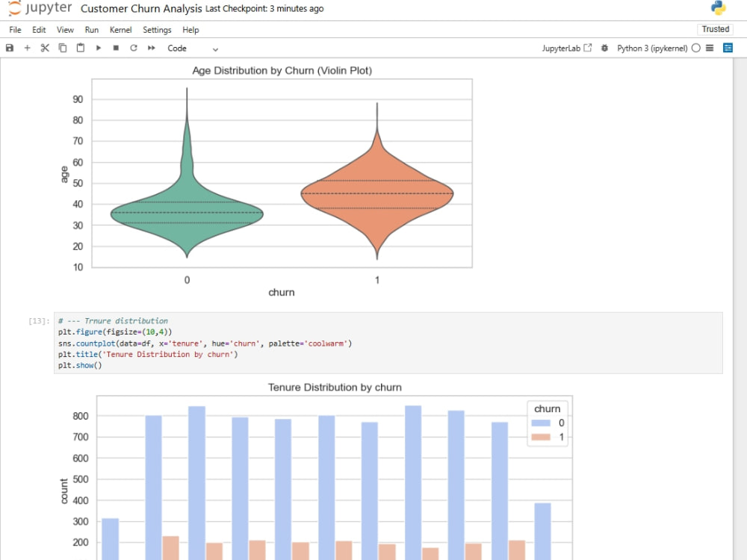The height and width of the screenshot is (560, 747).
Task: Open the table of contents lines icon
Action: pos(710,48)
